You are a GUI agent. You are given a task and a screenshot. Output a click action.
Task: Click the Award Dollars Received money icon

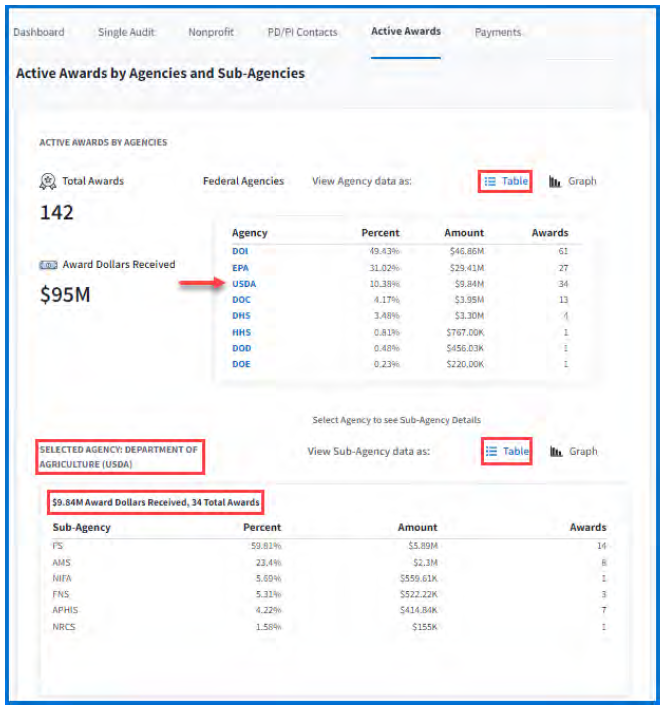tap(47, 265)
